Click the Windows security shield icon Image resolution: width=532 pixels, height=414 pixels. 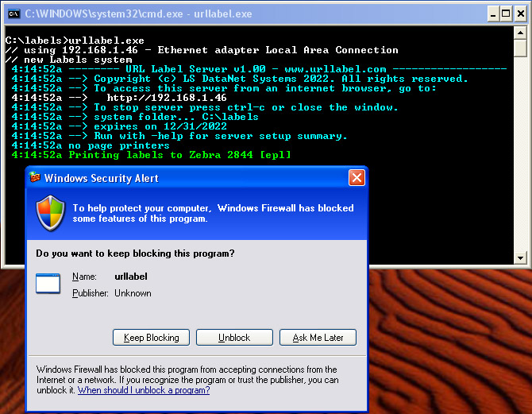point(51,213)
